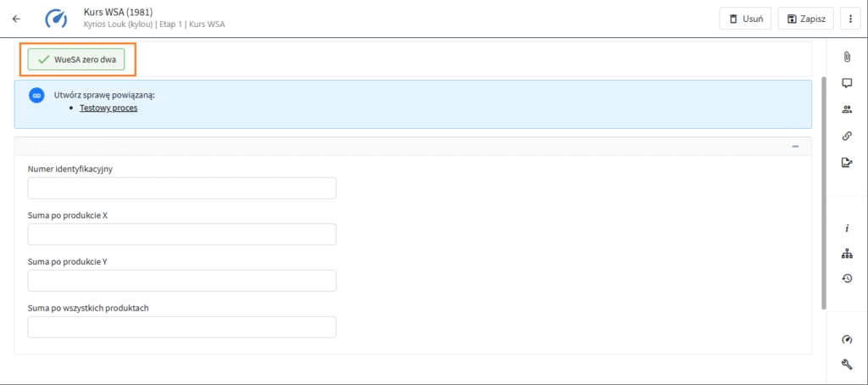Open the three-dot more options menu
Screen dimensions: 868x385
(x=849, y=19)
